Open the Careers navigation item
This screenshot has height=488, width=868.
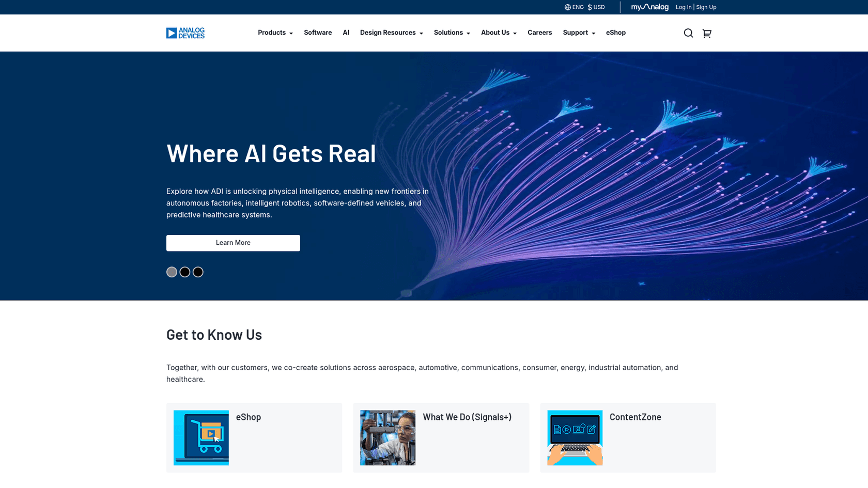pos(539,33)
